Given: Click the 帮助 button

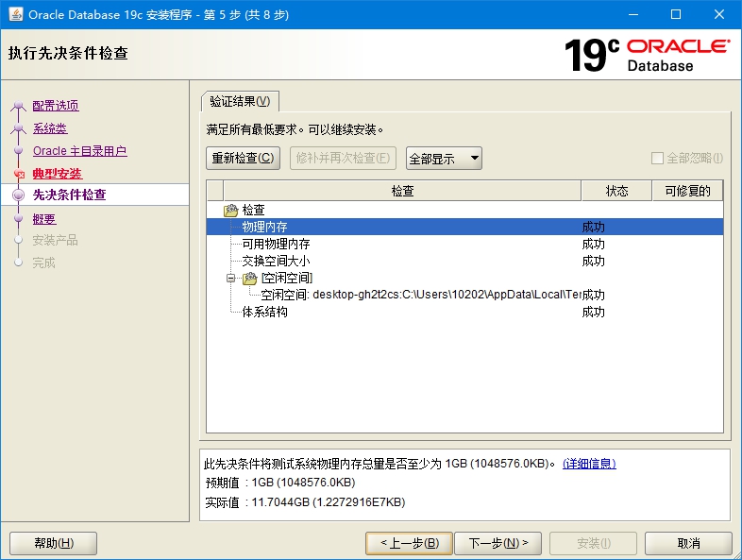Looking at the screenshot, I should (53, 543).
